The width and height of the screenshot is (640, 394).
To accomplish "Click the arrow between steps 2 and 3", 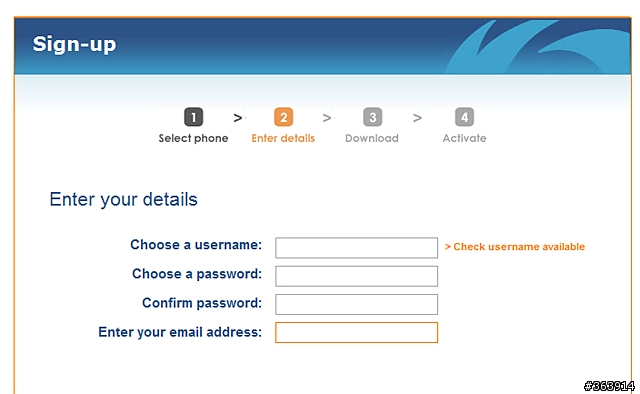I will [327, 118].
